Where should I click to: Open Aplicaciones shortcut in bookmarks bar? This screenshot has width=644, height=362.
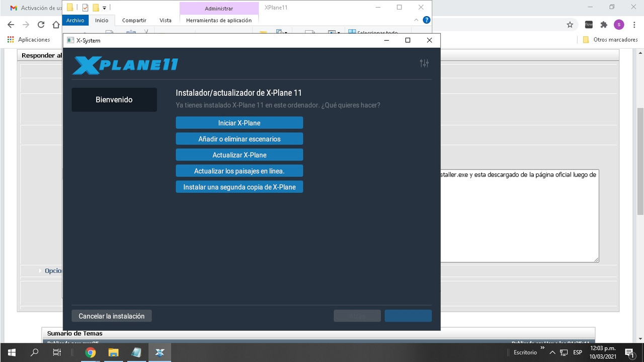(x=29, y=40)
